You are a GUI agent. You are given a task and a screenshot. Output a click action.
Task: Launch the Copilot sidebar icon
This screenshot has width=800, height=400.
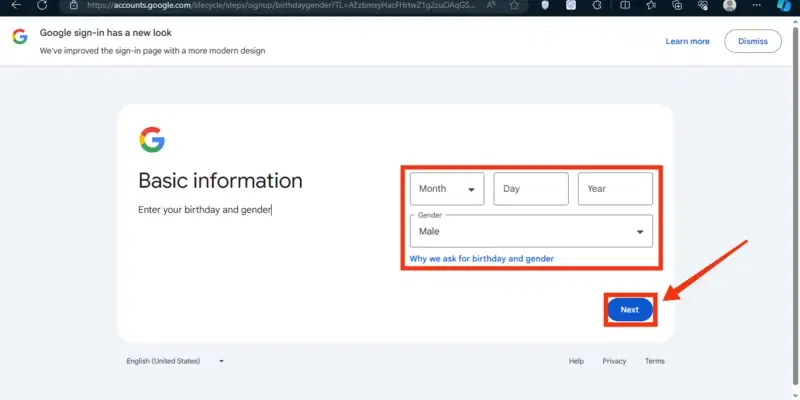(x=784, y=5)
